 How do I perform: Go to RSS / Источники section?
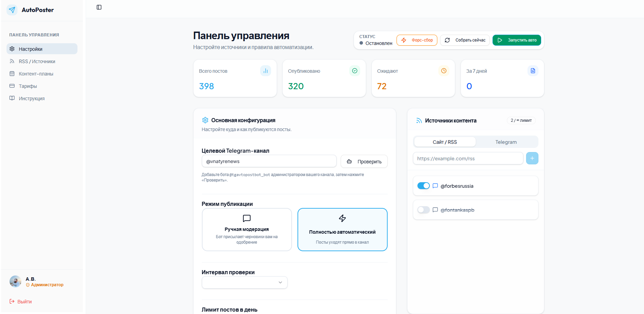(42, 61)
